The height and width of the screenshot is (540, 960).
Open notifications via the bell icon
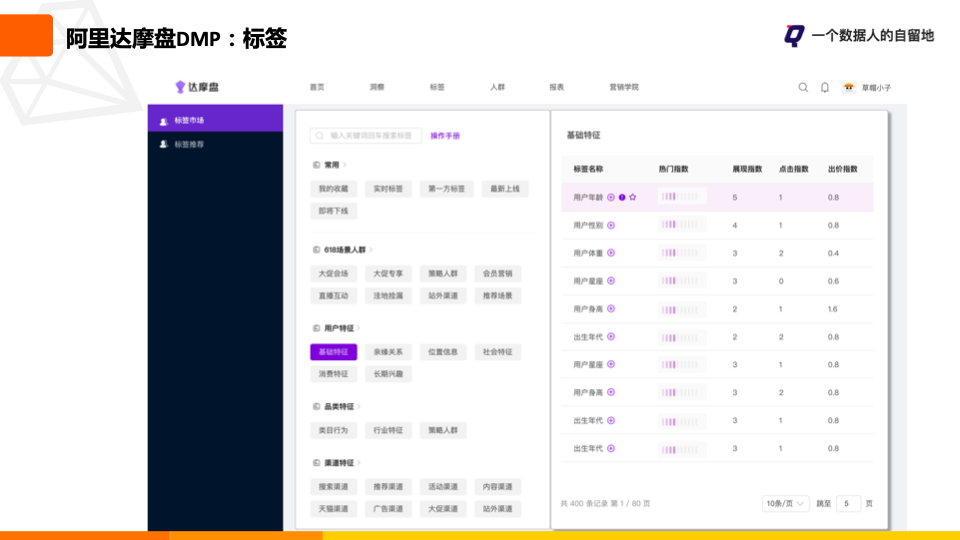825,88
